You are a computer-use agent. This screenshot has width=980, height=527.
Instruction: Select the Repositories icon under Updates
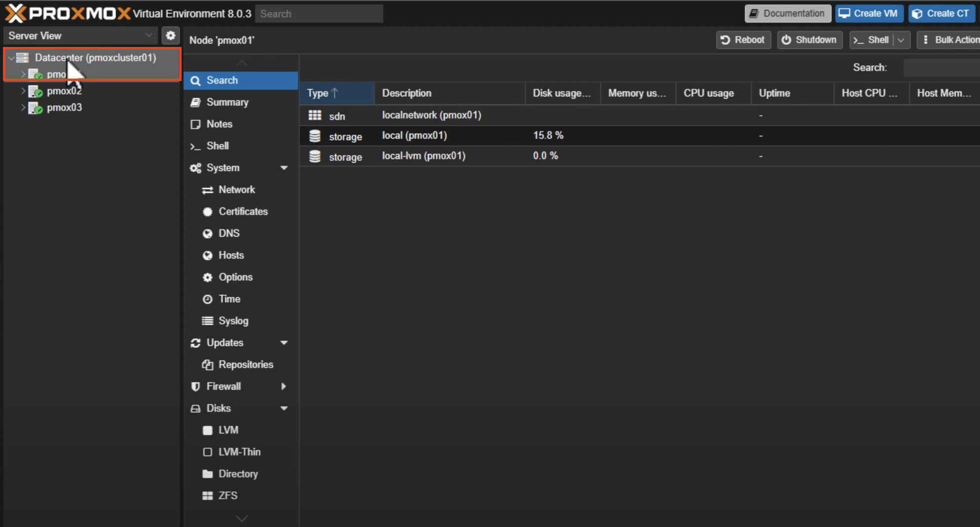click(x=208, y=365)
